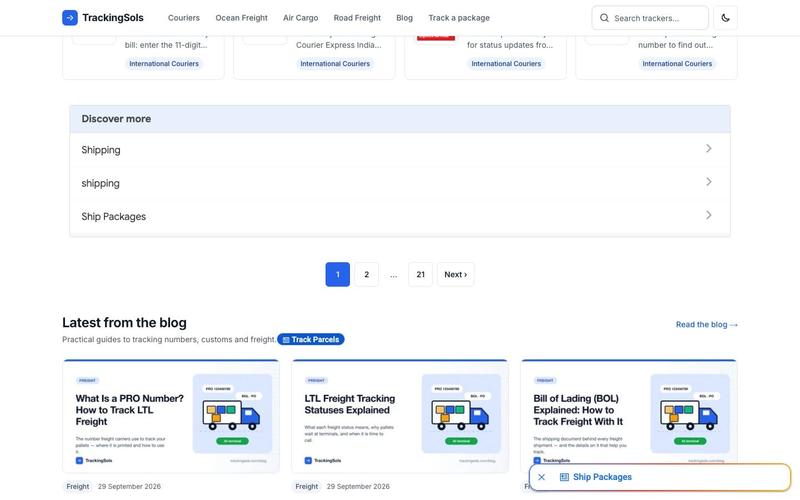Open the What Is a PRO Number blog thumbnail
The image size is (800, 500).
click(171, 416)
